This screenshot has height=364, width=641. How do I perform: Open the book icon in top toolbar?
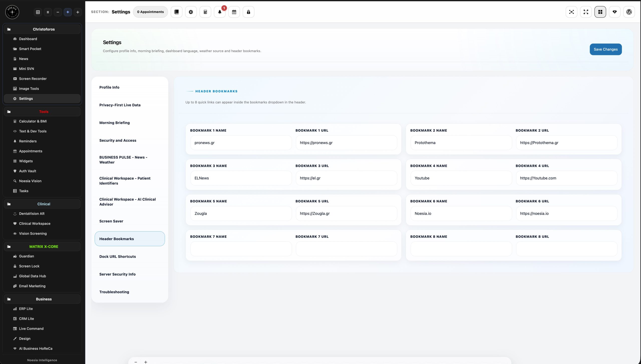coord(177,12)
